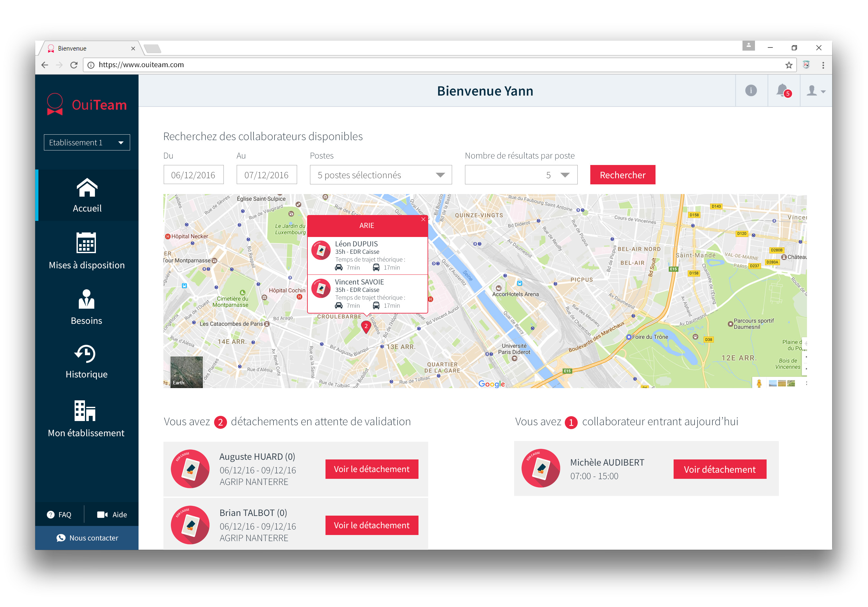This screenshot has width=868, height=607.
Task: Click the address bar with ouiteam.com URL
Action: pyautogui.click(x=440, y=65)
